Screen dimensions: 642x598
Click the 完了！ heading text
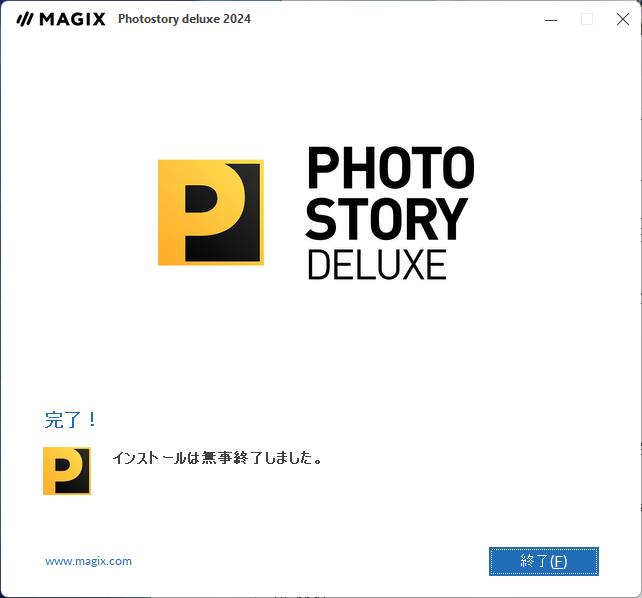(x=70, y=420)
